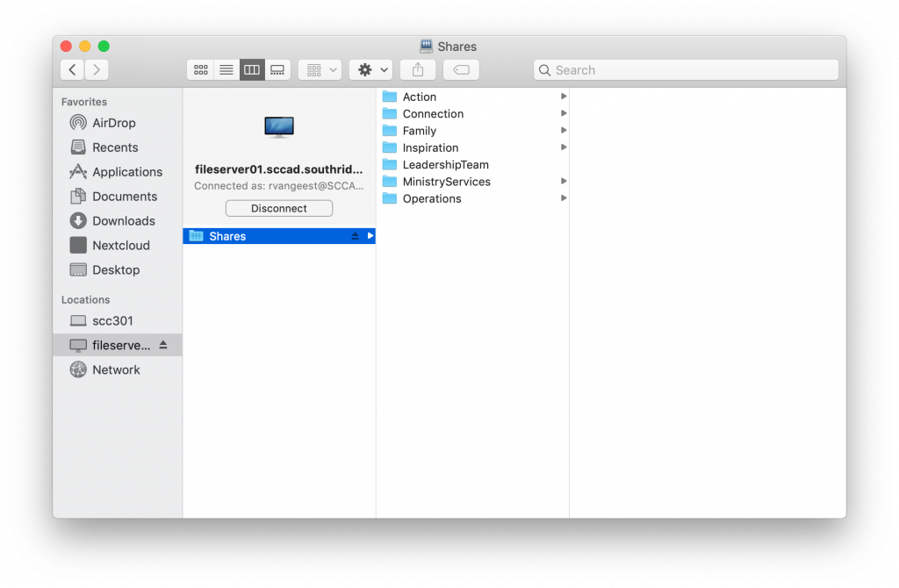Open the Action gear dropdown menu
Viewport: 899px width, 588px height.
370,70
